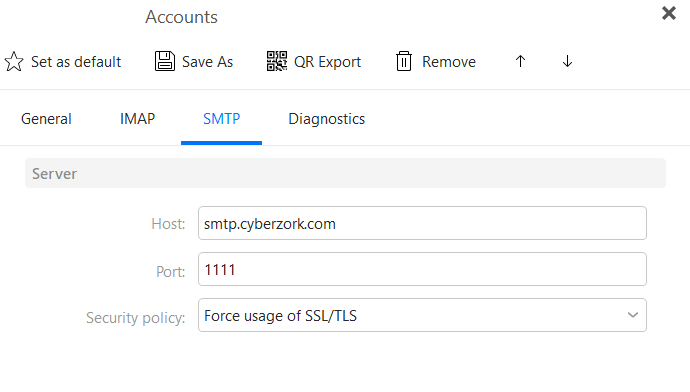The image size is (690, 392).
Task: Select the SMTP tab
Action: point(221,119)
